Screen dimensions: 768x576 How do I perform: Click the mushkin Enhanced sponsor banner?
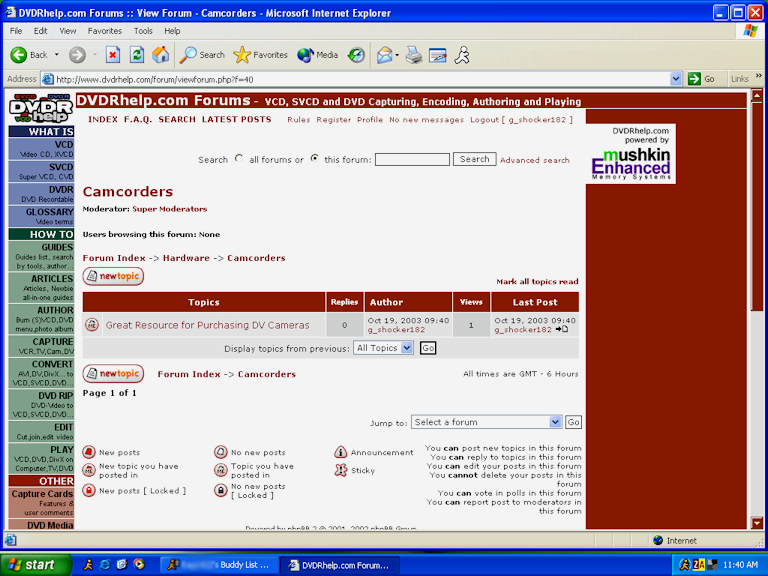[631, 154]
